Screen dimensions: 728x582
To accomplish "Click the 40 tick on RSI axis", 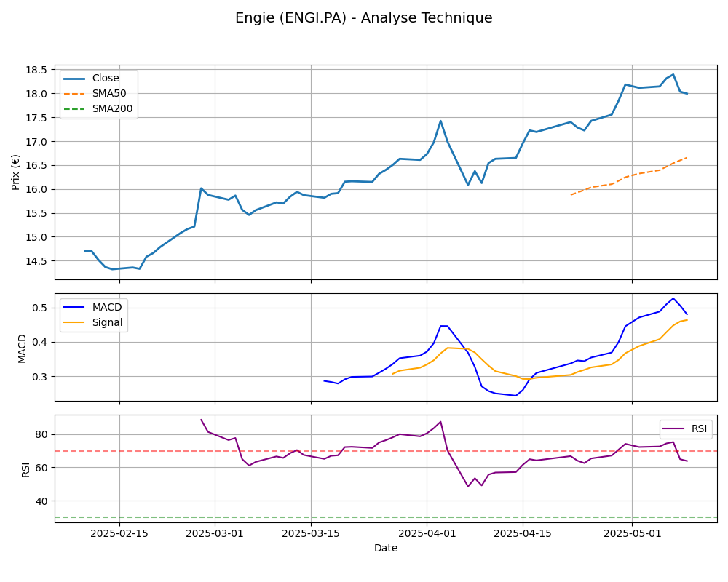I will 41,501.
